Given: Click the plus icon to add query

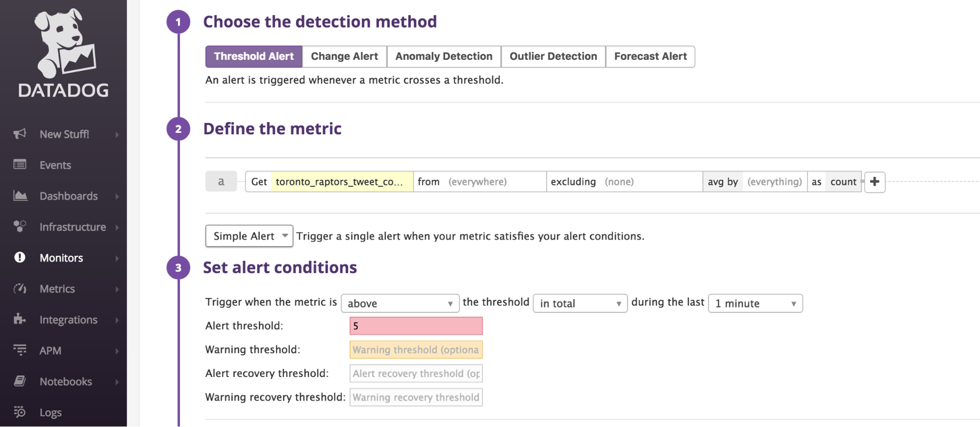Looking at the screenshot, I should tap(874, 182).
